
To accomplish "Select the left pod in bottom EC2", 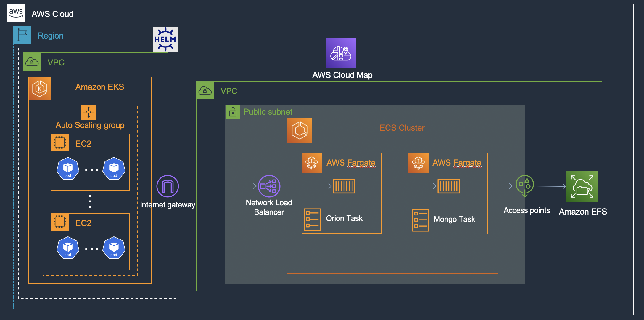I will click(68, 248).
